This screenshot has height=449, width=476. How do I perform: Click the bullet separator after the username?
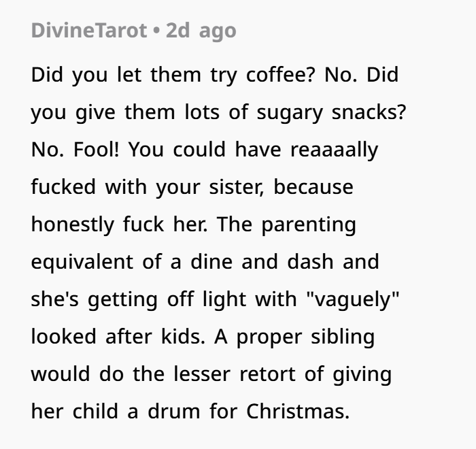[x=156, y=31]
